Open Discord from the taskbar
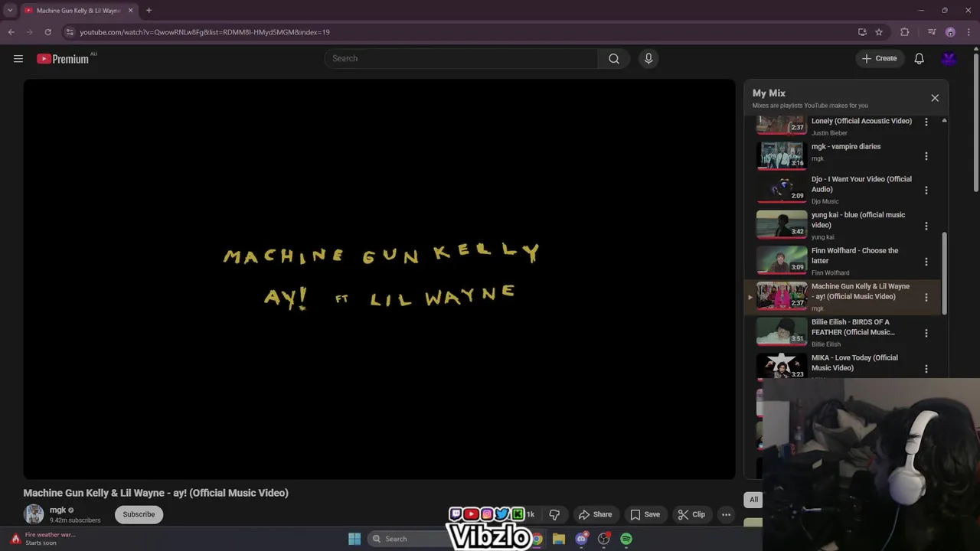Screen dimensions: 980x551 point(581,539)
